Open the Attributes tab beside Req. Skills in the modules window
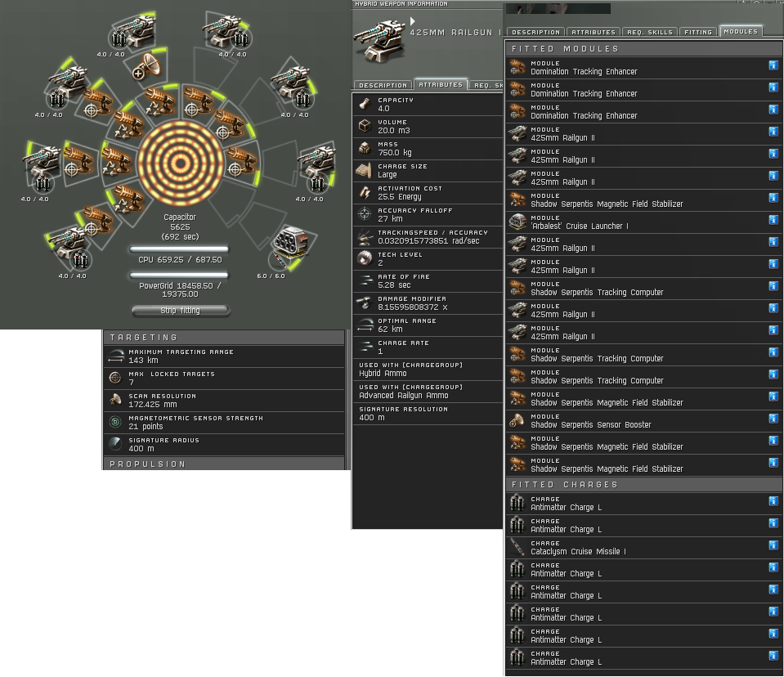 point(594,32)
